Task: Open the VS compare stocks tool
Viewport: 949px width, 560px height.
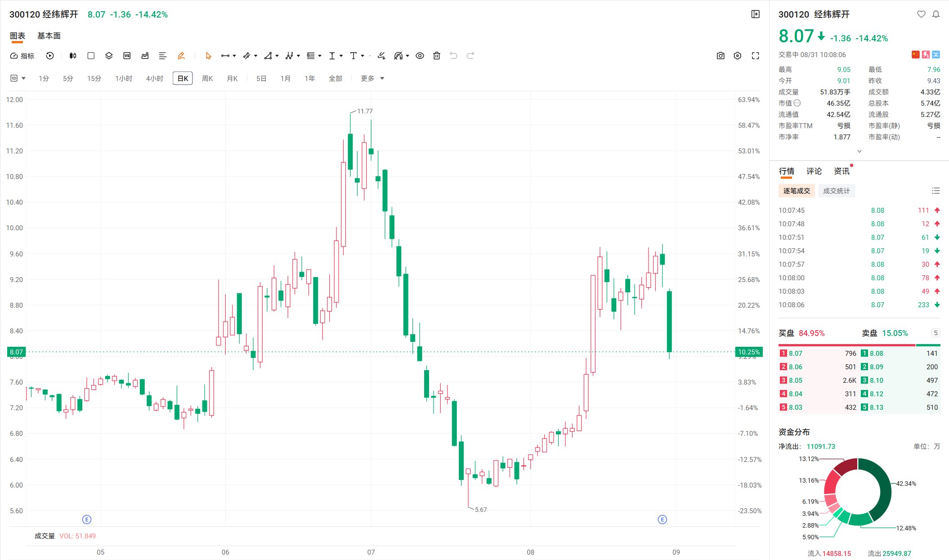Action: tap(127, 56)
